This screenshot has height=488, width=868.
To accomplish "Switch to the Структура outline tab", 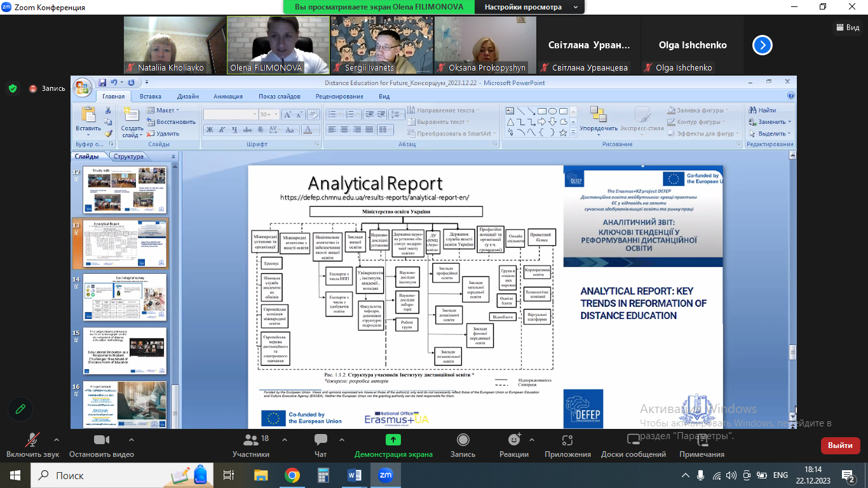I will pyautogui.click(x=128, y=156).
